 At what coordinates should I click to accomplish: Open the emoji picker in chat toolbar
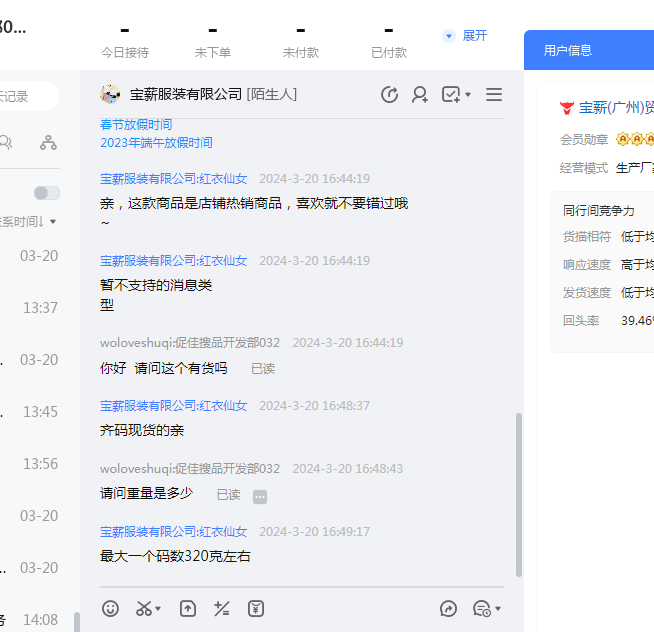point(111,608)
